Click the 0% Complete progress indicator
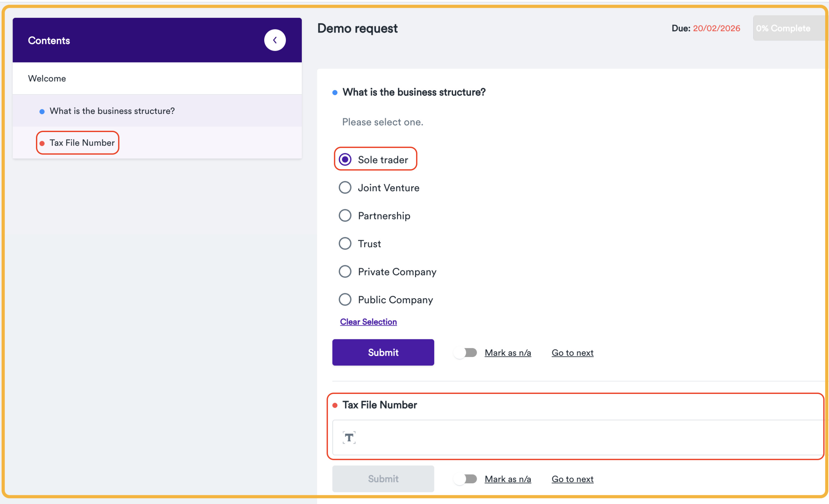The height and width of the screenshot is (504, 829). (x=788, y=28)
